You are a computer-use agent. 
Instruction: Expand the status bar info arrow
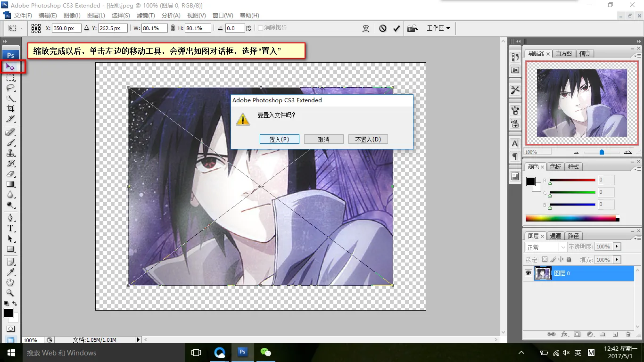pos(138,339)
